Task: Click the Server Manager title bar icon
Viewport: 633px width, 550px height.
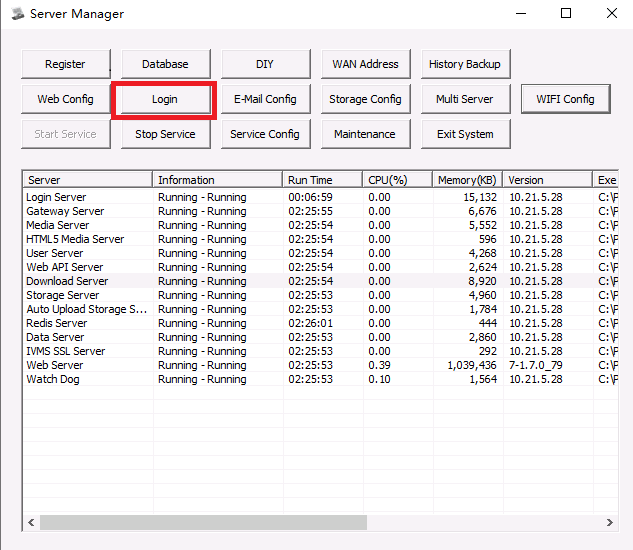Action: tap(18, 14)
